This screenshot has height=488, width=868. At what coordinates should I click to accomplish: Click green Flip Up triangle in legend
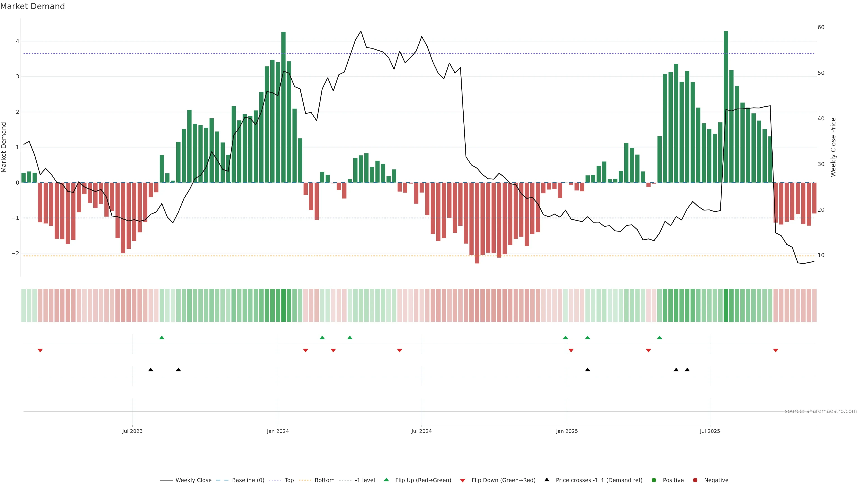point(387,480)
